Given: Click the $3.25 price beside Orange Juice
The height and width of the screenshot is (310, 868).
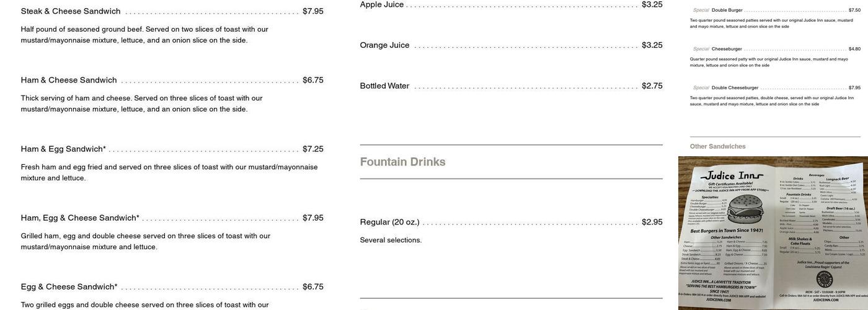Looking at the screenshot, I should (x=652, y=45).
